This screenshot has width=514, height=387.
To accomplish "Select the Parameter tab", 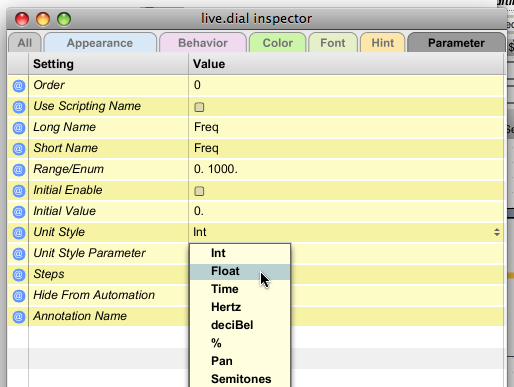I will (x=456, y=43).
